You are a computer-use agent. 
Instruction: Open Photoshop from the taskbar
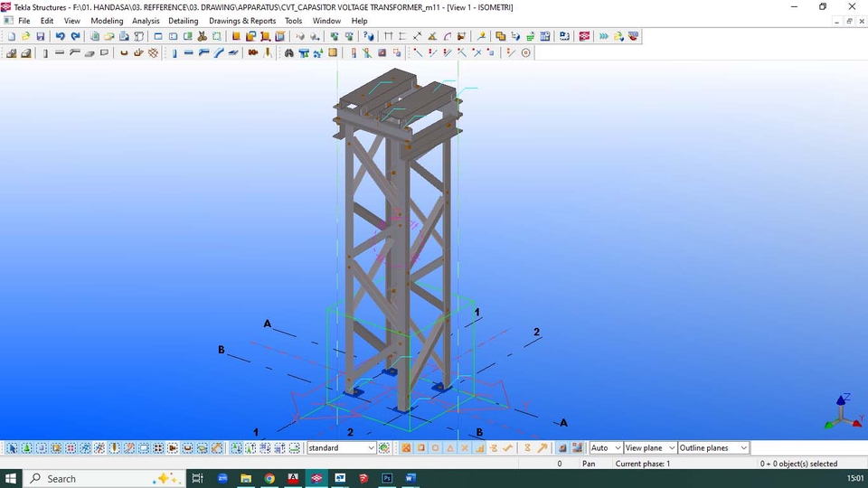[x=387, y=479]
